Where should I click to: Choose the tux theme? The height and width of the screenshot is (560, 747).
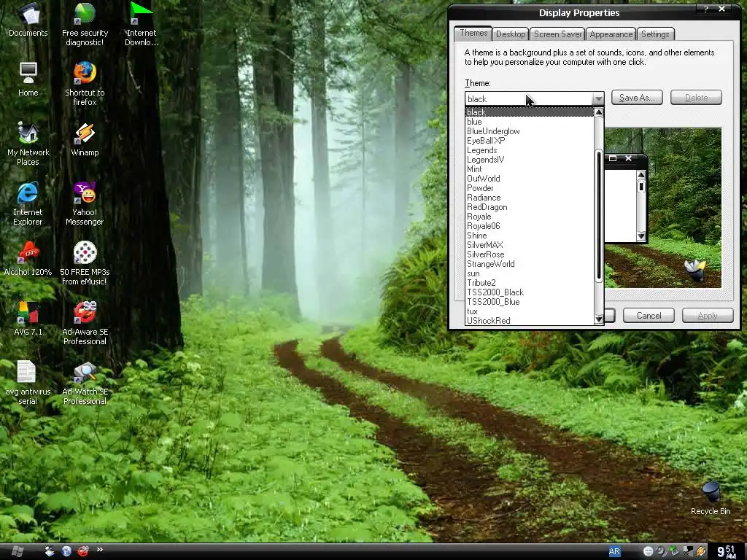click(x=530, y=311)
